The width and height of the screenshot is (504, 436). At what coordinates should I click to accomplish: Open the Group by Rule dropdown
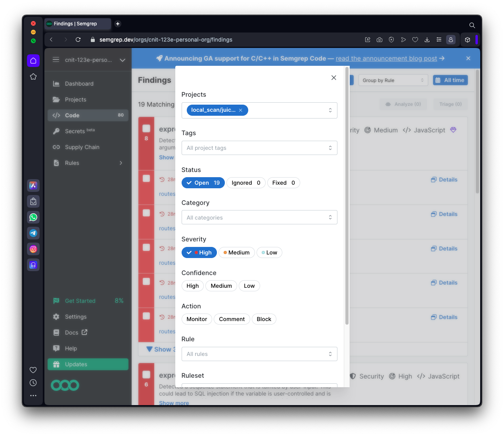[x=393, y=80]
